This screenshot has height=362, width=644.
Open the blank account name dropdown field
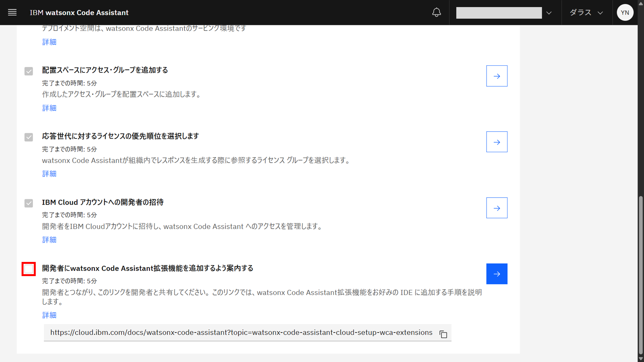point(499,13)
